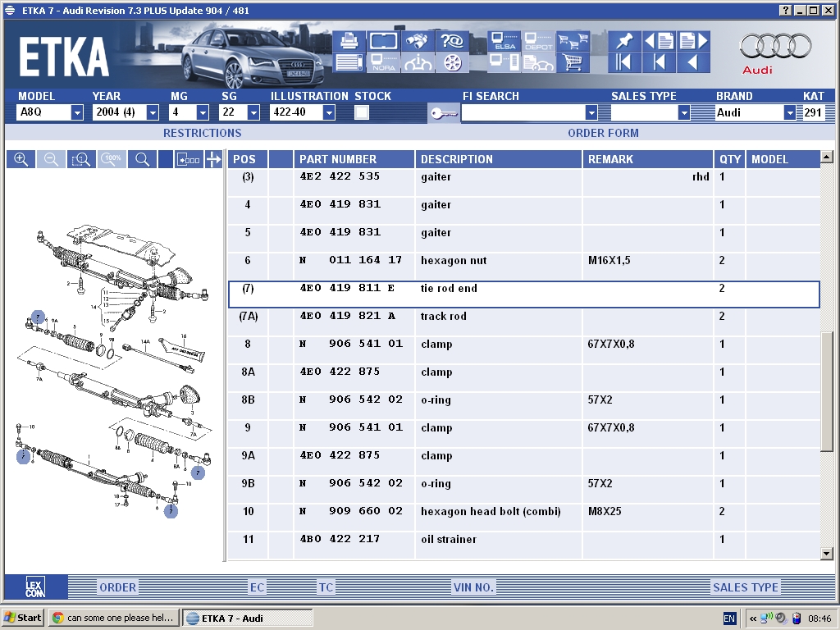Select the track rod row
This screenshot has height=630, width=840.
pyautogui.click(x=524, y=322)
